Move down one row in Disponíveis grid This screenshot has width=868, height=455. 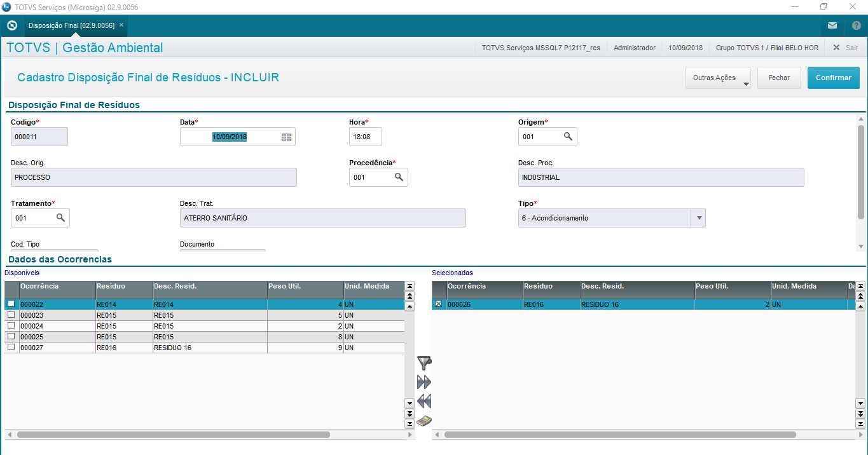410,403
